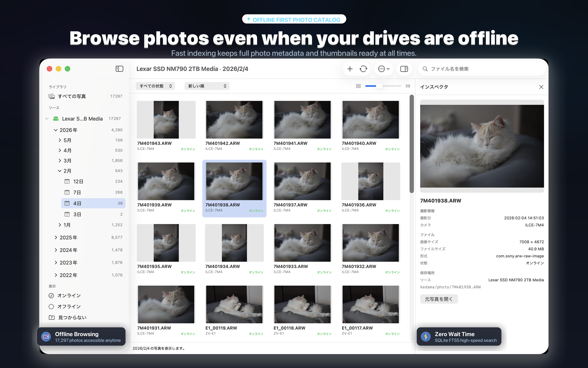Select thumbnail 7M401933.ARW

click(303, 243)
